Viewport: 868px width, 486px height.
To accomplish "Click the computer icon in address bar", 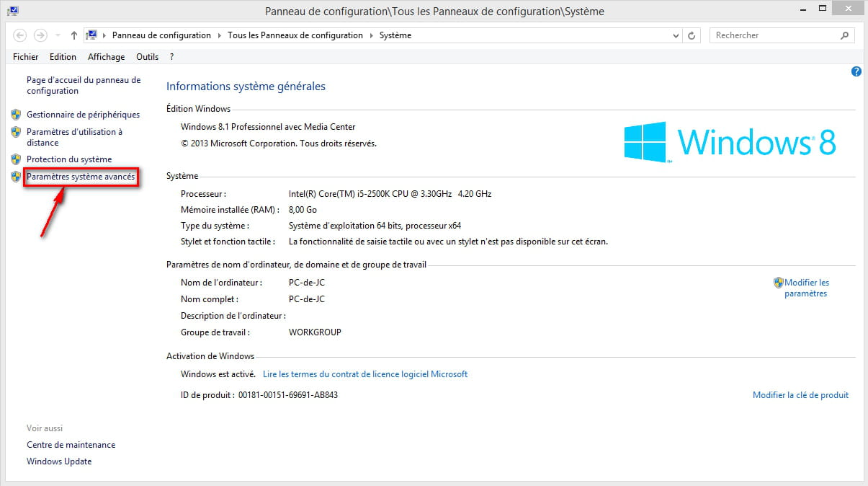I will click(x=91, y=35).
